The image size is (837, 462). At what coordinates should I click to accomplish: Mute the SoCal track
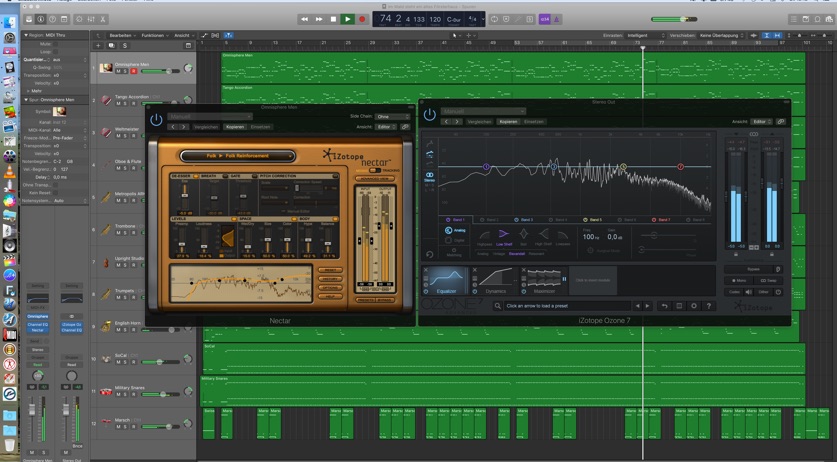119,362
